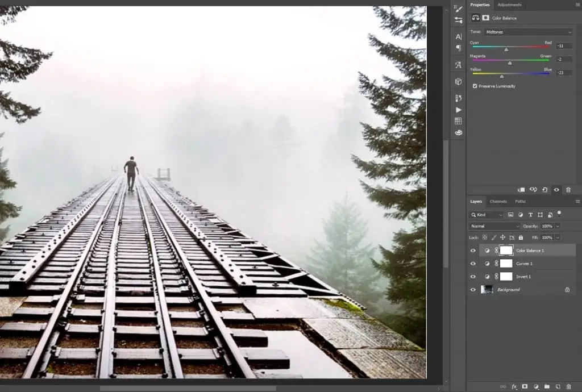
Task: Click the link layers icon
Action: 503,387
